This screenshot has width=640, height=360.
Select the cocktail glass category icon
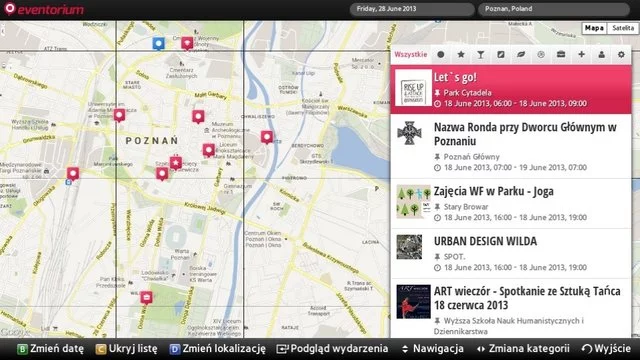tap(481, 54)
